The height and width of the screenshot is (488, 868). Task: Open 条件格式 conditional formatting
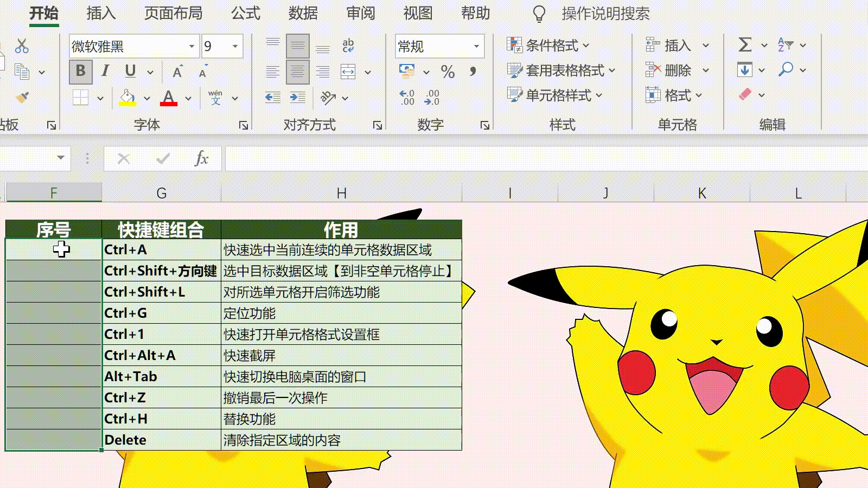pyautogui.click(x=547, y=46)
